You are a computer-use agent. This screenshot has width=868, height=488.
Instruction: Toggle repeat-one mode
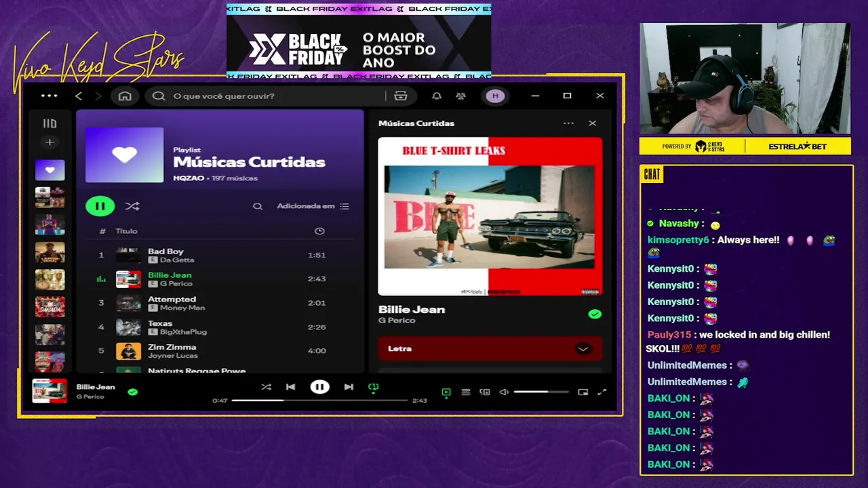[373, 387]
